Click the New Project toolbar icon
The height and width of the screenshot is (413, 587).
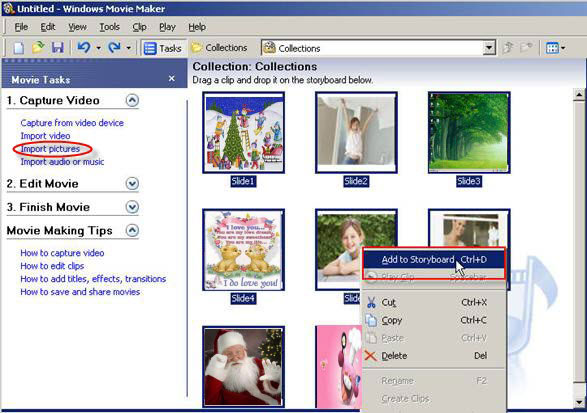point(18,48)
